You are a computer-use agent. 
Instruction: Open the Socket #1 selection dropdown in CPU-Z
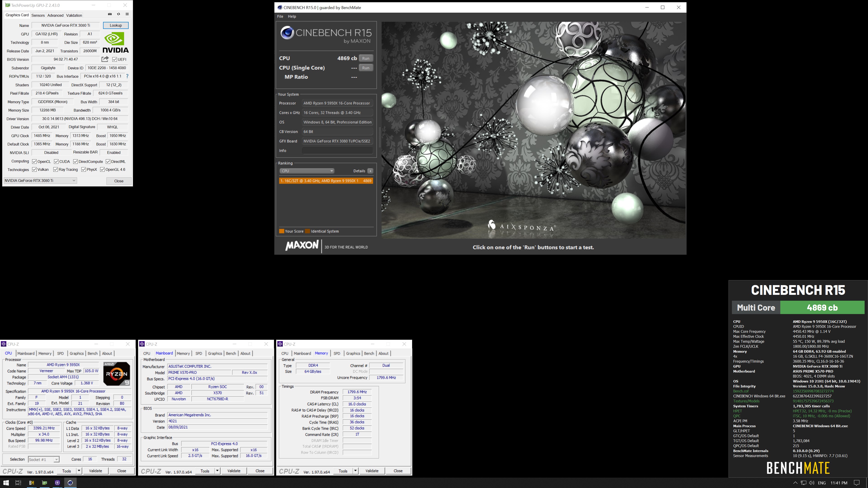coord(43,459)
